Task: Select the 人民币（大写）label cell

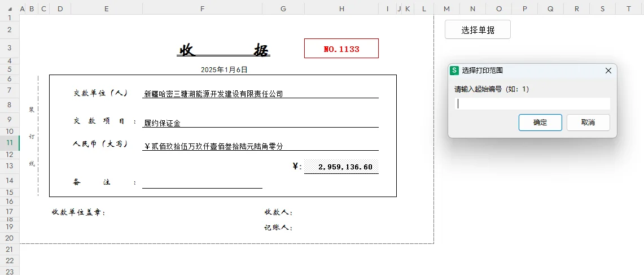Action: pos(100,145)
